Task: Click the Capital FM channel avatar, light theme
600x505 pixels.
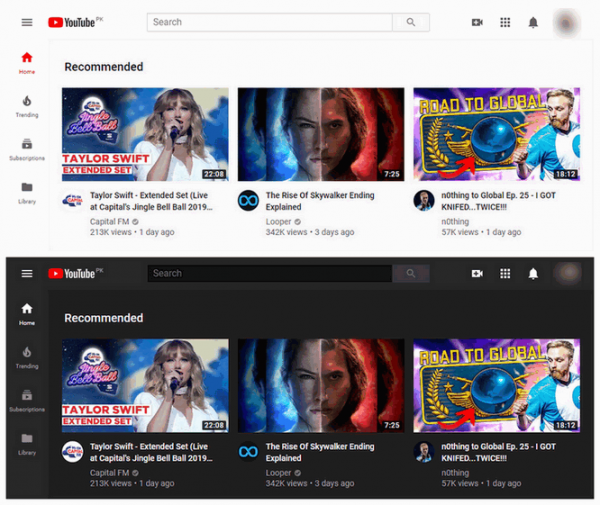Action: [x=72, y=200]
